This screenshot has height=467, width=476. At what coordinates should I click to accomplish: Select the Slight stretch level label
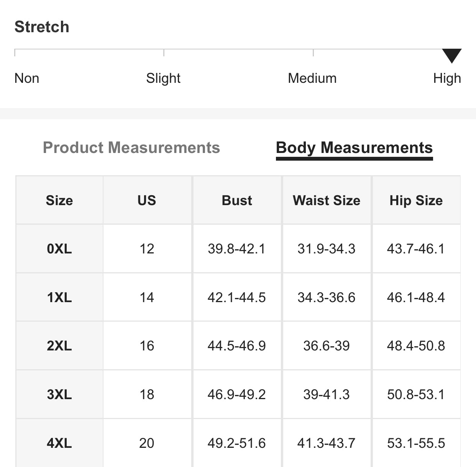163,78
